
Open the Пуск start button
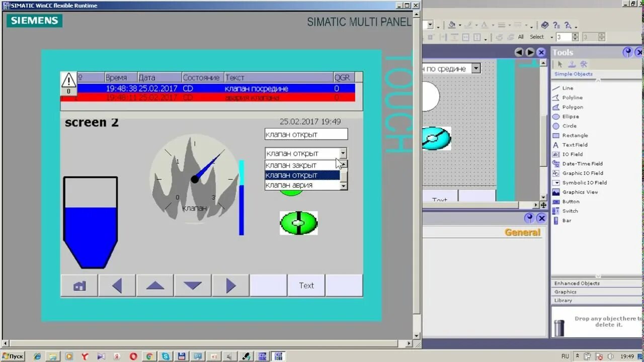click(x=13, y=356)
